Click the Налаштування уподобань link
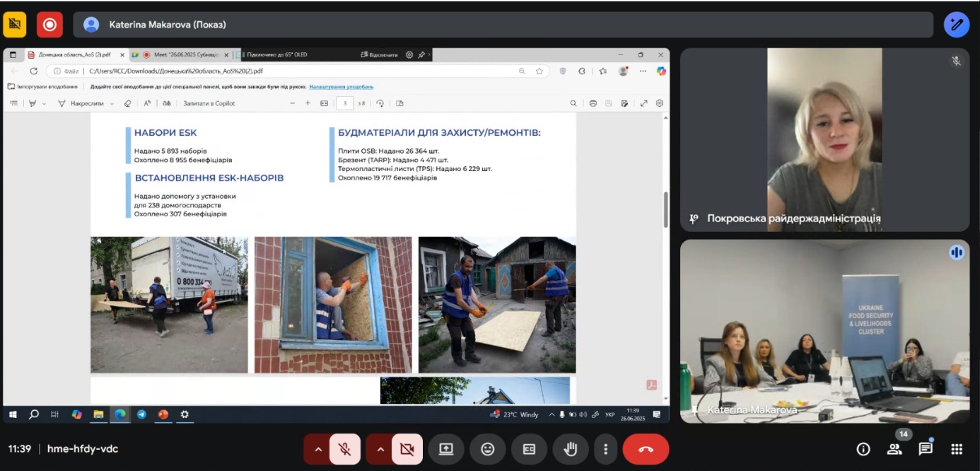Screen dimensions: 980x471 click(x=341, y=86)
